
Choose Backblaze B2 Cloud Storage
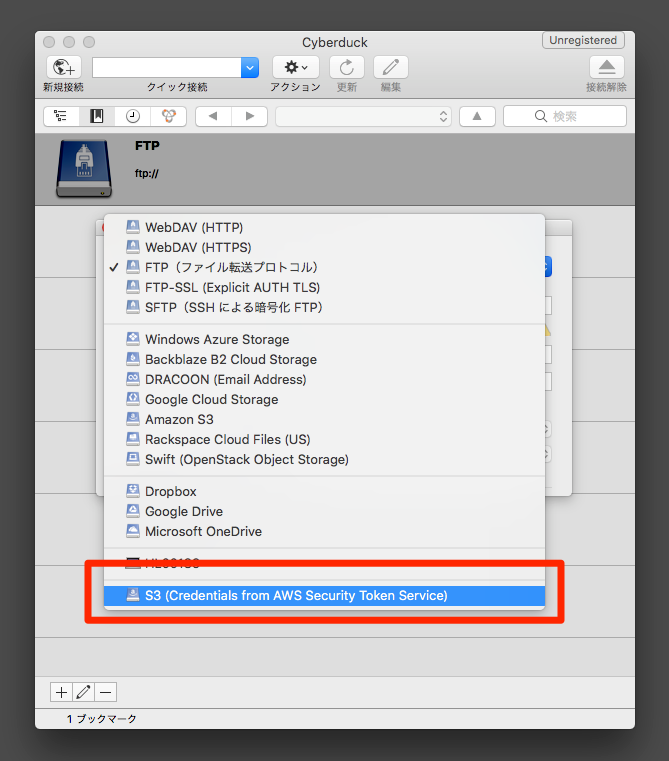(324, 359)
